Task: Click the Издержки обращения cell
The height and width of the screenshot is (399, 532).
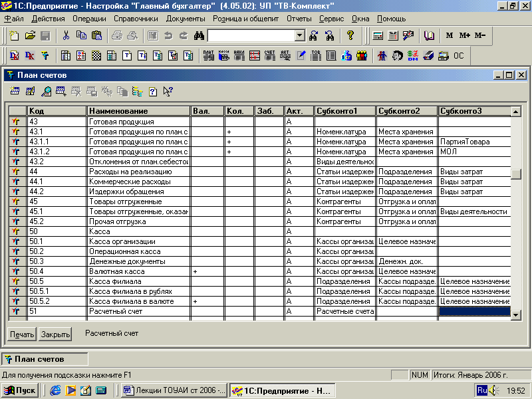Action: tap(139, 192)
